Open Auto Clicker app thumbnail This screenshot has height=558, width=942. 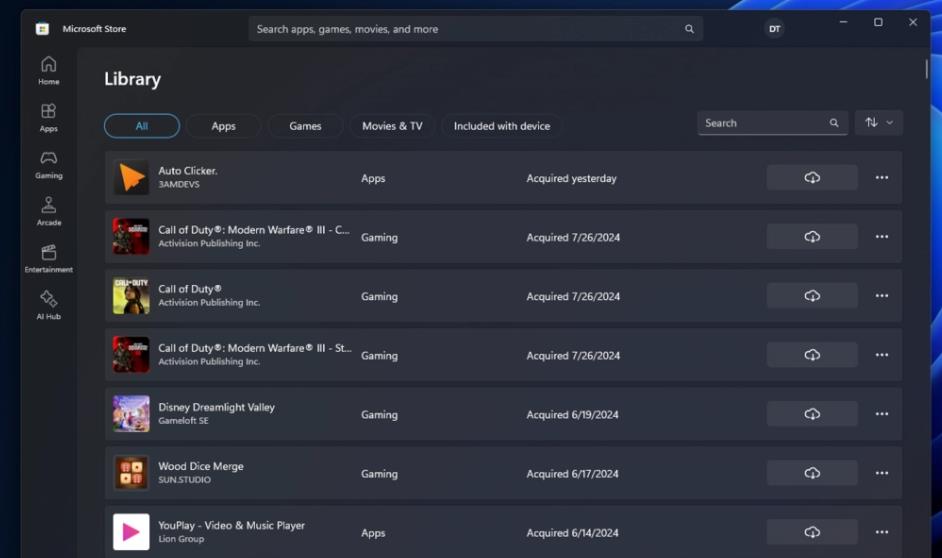click(131, 178)
